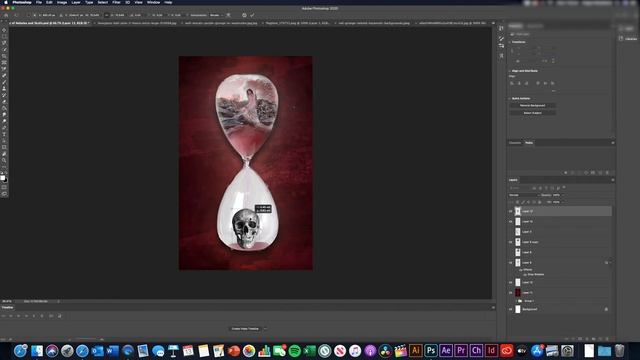Select the Timeline panel tab

(x=7, y=307)
